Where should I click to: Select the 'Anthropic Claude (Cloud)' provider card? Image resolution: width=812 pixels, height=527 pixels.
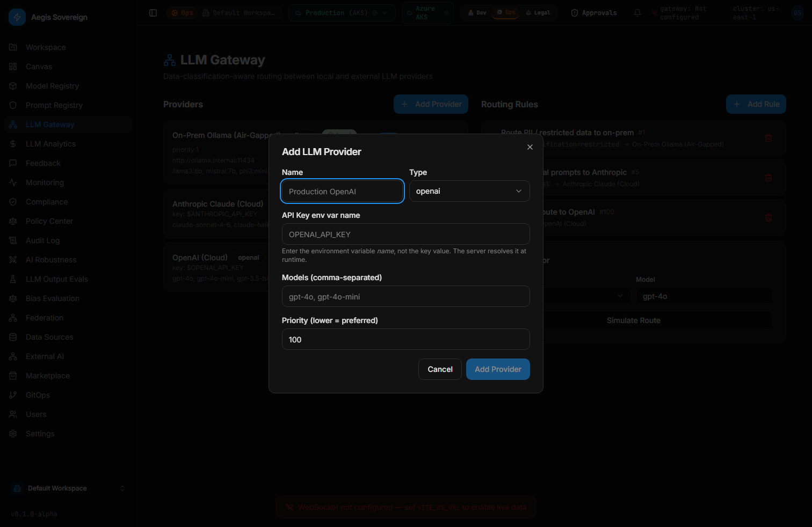pyautogui.click(x=217, y=214)
